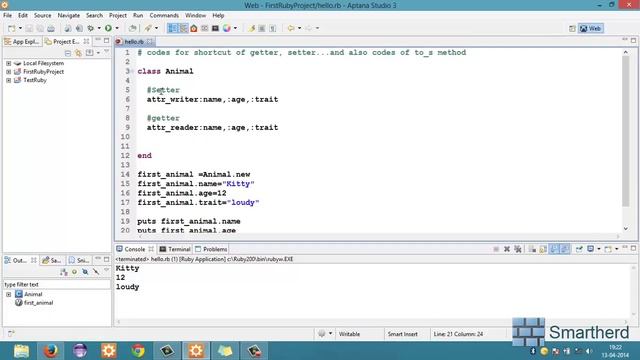Viewport: 640px width, 360px height.
Task: Click the Open Perspective icon
Action: 572,28
